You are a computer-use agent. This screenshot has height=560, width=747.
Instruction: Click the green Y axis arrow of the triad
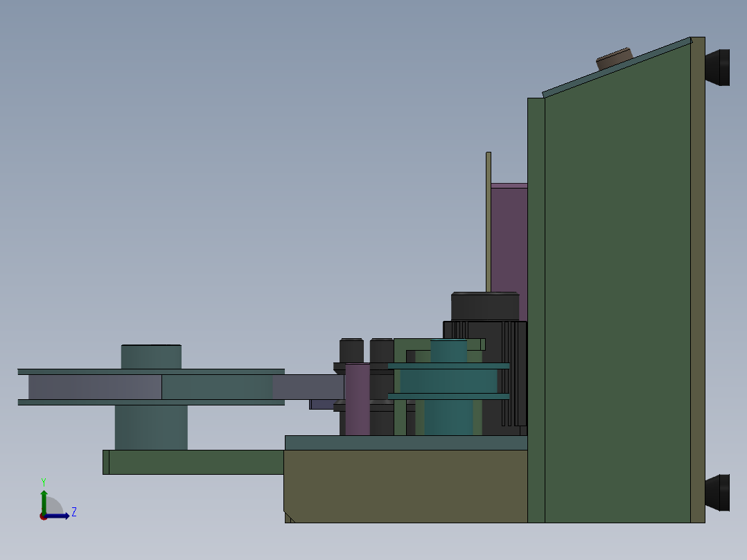(x=44, y=501)
